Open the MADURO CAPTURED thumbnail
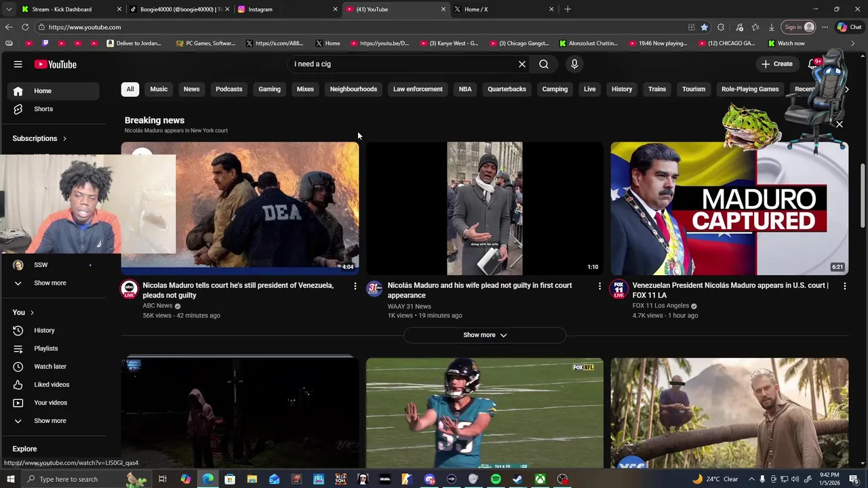The width and height of the screenshot is (868, 488). tap(730, 208)
